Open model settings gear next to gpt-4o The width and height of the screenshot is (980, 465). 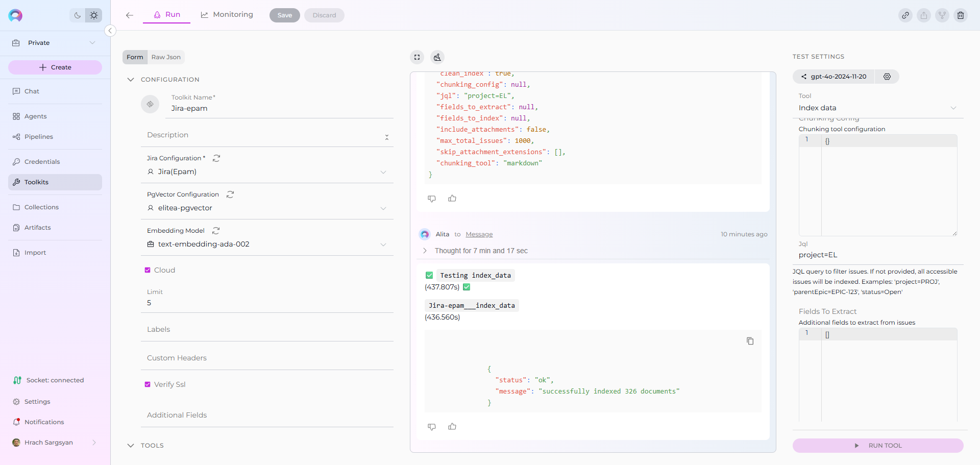pos(887,77)
